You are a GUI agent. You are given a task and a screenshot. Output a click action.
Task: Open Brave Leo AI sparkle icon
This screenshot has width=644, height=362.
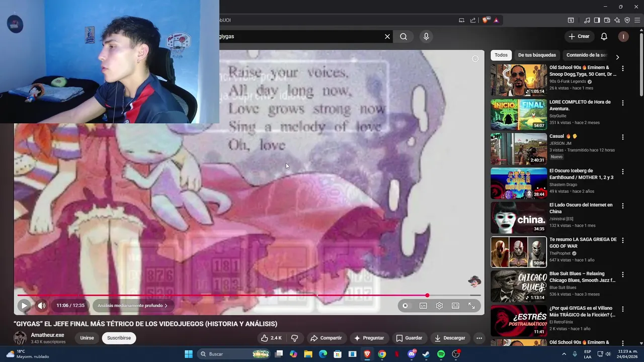pyautogui.click(x=617, y=20)
